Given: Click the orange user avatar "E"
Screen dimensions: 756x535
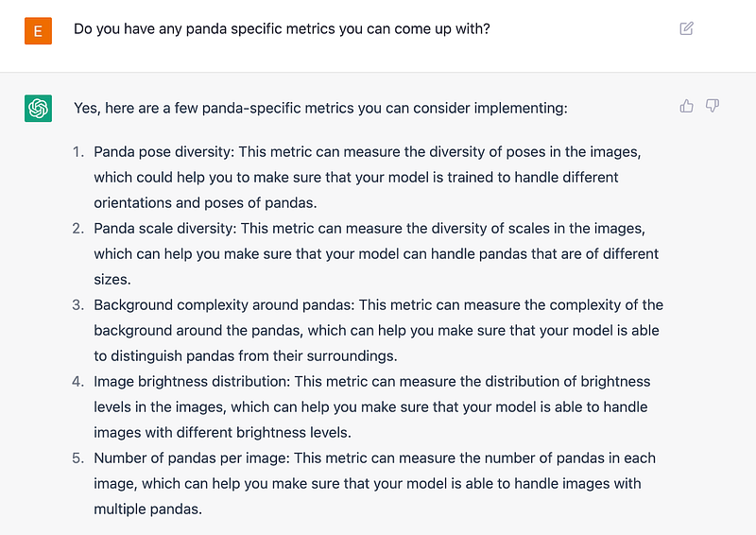Looking at the screenshot, I should [38, 30].
